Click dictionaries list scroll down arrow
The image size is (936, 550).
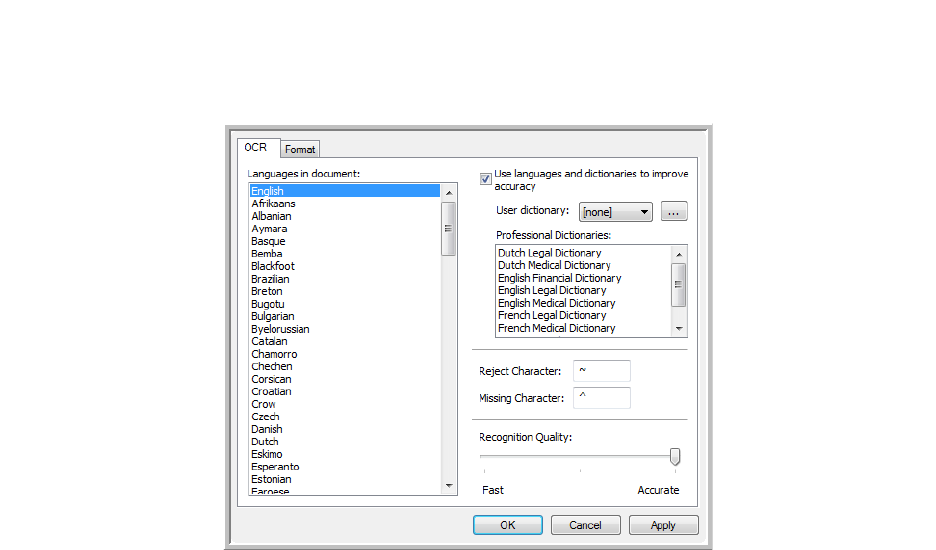pyautogui.click(x=679, y=328)
